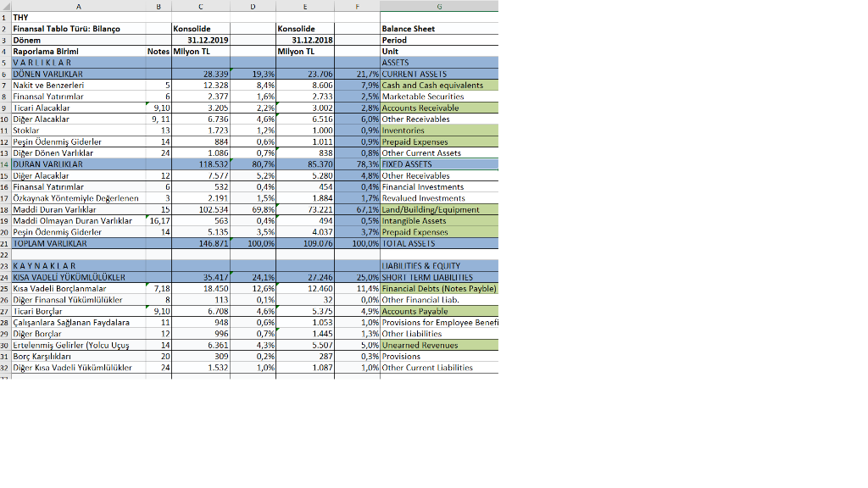868x488 pixels.
Task: Select the Unearned Revenues green cell
Action: point(438,345)
